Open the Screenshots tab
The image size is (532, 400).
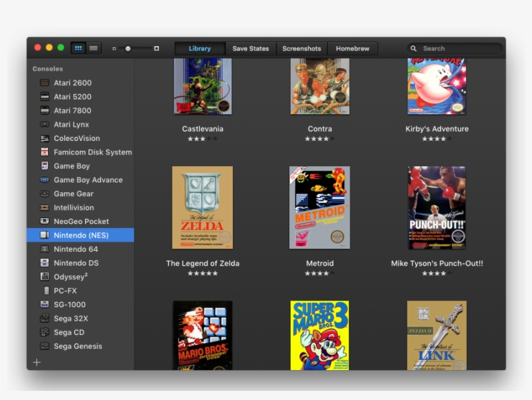(302, 49)
